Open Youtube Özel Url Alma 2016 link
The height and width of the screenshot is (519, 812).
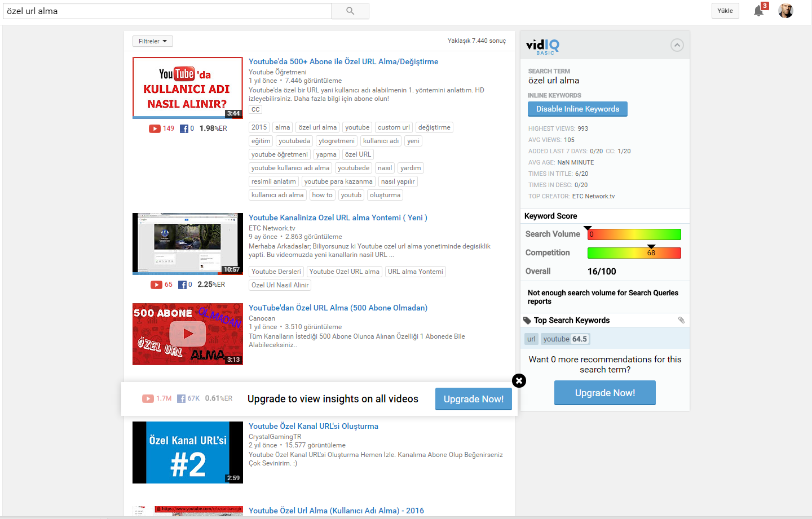pyautogui.click(x=336, y=511)
